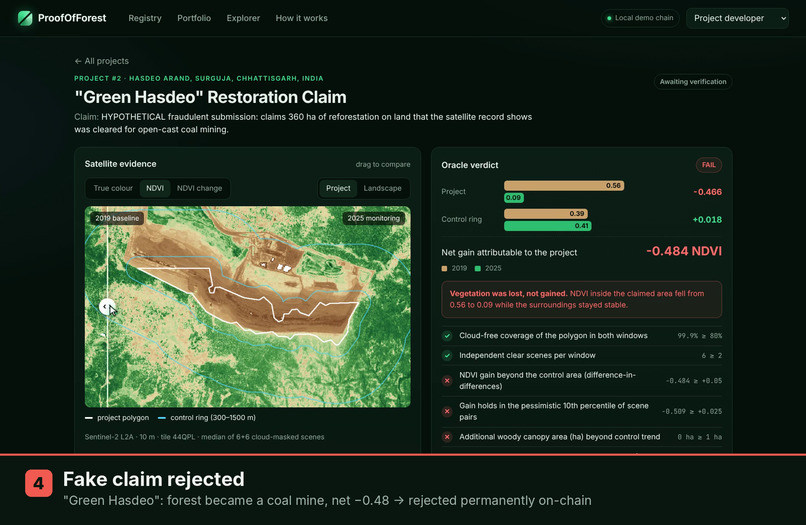Click the '-0.509 ≥ +0.025' threshold value
Screen dimensions: 806x525
pyautogui.click(x=692, y=411)
